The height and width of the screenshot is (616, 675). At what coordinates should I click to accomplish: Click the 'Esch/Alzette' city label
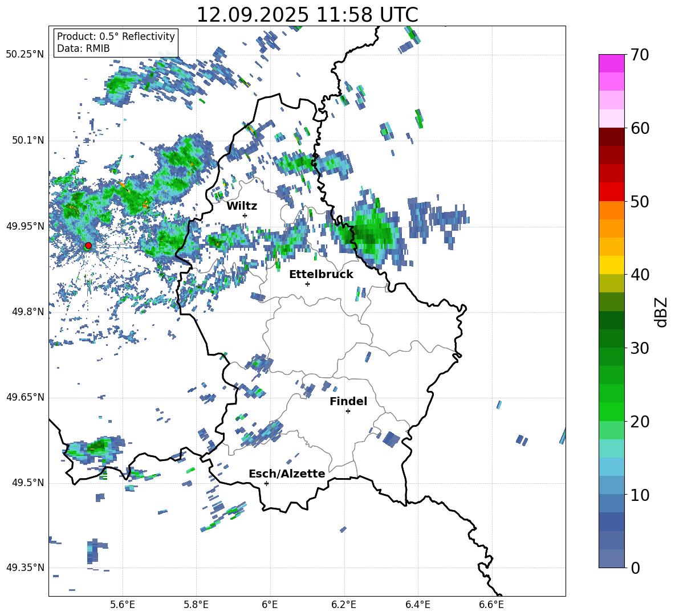tap(287, 474)
